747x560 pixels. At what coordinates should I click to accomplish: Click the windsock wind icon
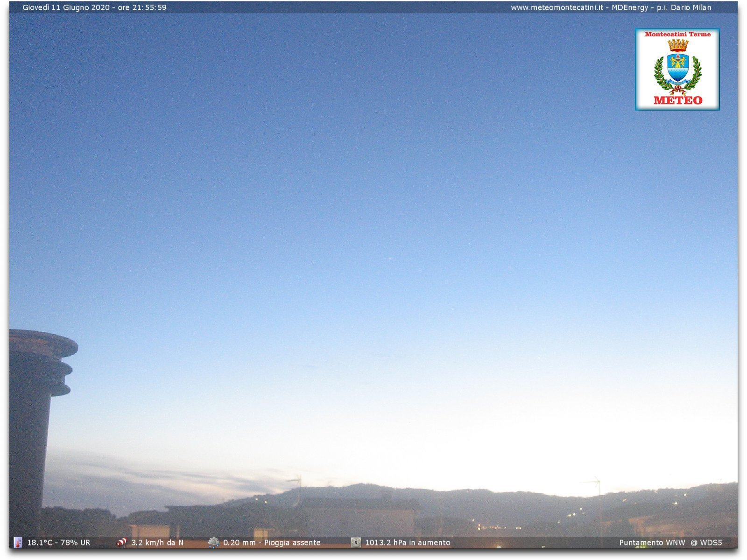tap(121, 542)
